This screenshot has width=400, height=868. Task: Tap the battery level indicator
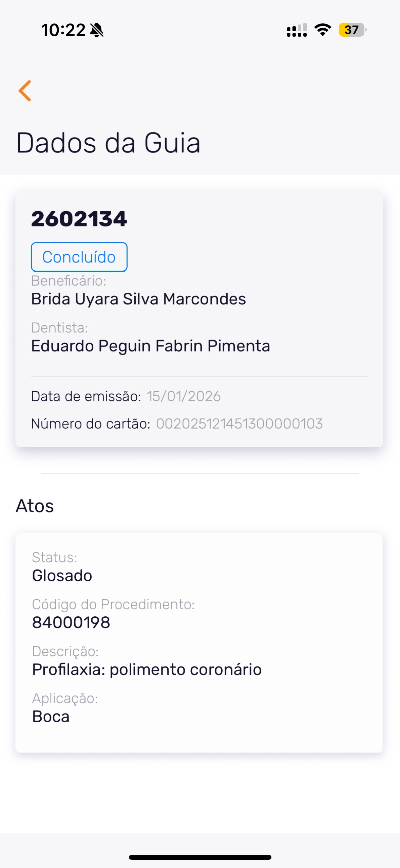pos(352,30)
